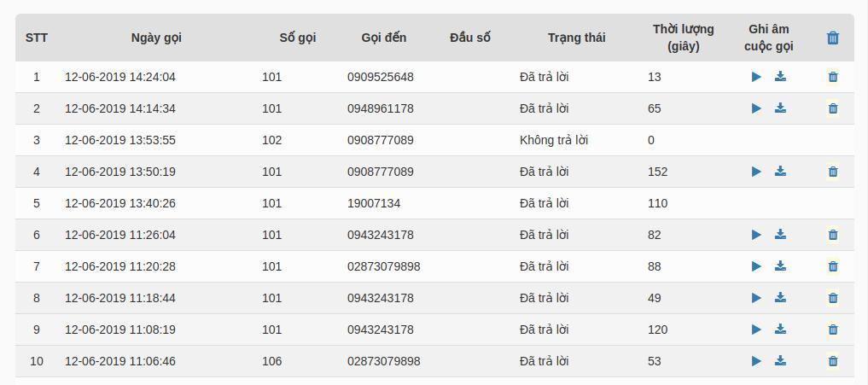Image resolution: width=868 pixels, height=385 pixels.
Task: Select the phone number 19007134
Action: click(374, 203)
